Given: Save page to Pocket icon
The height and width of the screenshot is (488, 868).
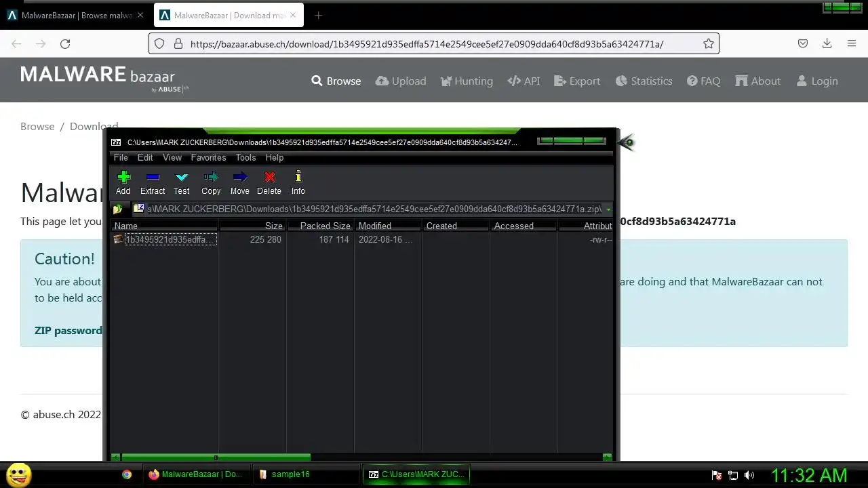Looking at the screenshot, I should [x=802, y=44].
